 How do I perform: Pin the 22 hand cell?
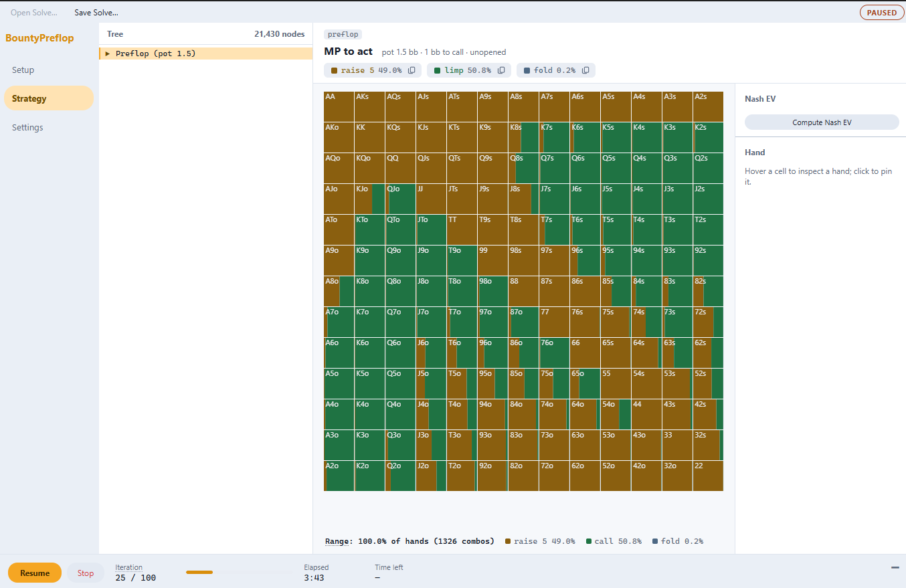point(709,476)
